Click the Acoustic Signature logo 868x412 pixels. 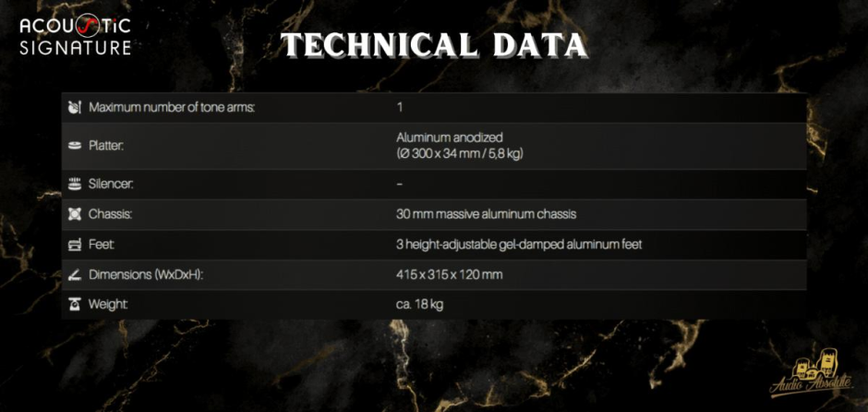point(76,35)
